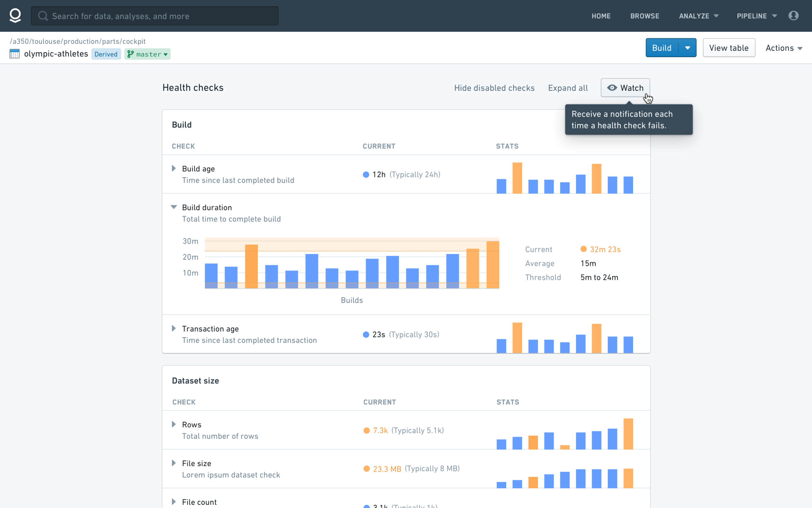Image resolution: width=812 pixels, height=508 pixels.
Task: Click 'Lorem ipsum dataset check' description
Action: pos(231,475)
